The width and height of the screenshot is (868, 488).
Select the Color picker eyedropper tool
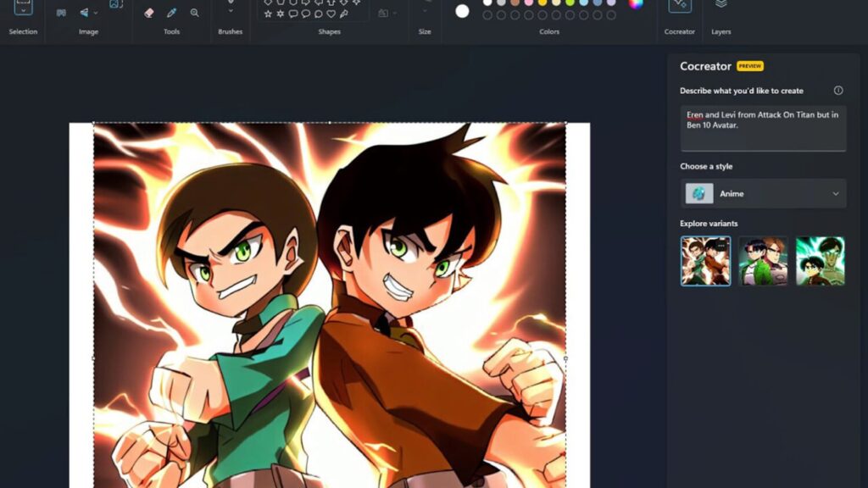pyautogui.click(x=171, y=13)
